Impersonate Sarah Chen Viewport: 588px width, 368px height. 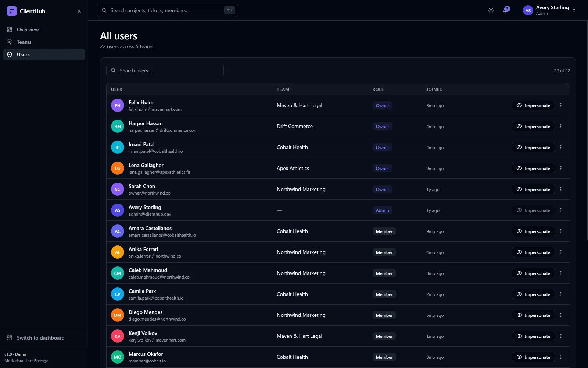click(x=533, y=189)
